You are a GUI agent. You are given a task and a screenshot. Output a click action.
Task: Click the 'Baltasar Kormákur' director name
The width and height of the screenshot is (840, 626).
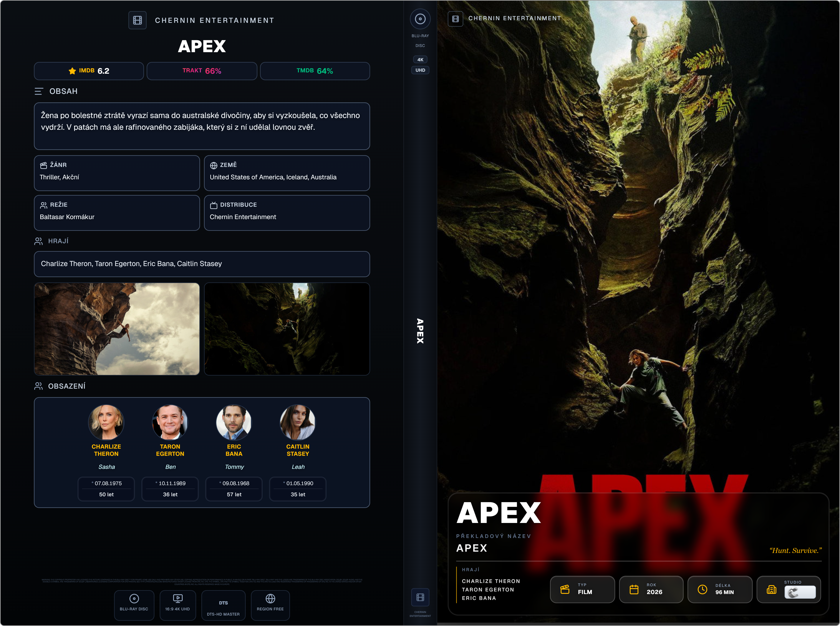click(67, 217)
